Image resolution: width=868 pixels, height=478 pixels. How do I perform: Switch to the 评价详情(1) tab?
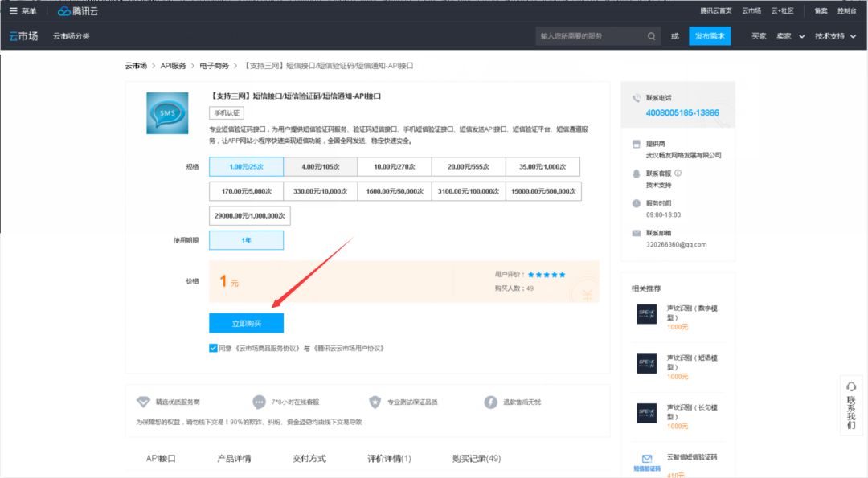pyautogui.click(x=389, y=459)
